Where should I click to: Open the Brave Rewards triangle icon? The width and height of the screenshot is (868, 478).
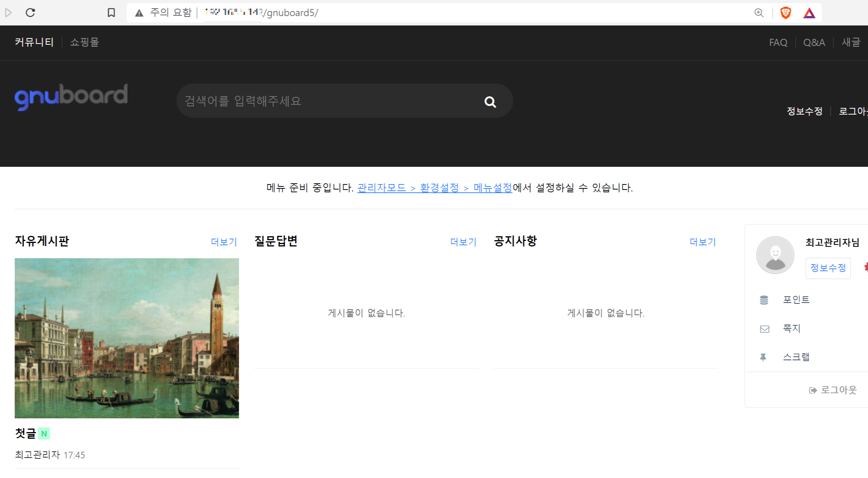[x=809, y=13]
